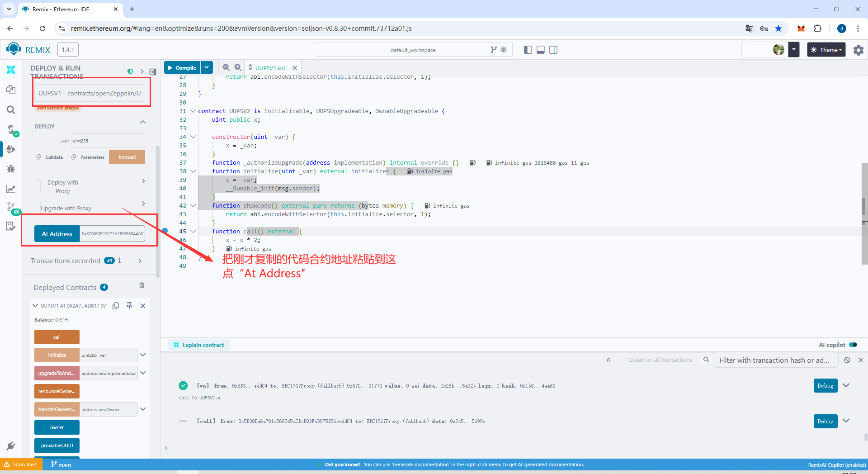This screenshot has height=474, width=868.
Task: Check Listen on all transactions
Action: [x=624, y=360]
